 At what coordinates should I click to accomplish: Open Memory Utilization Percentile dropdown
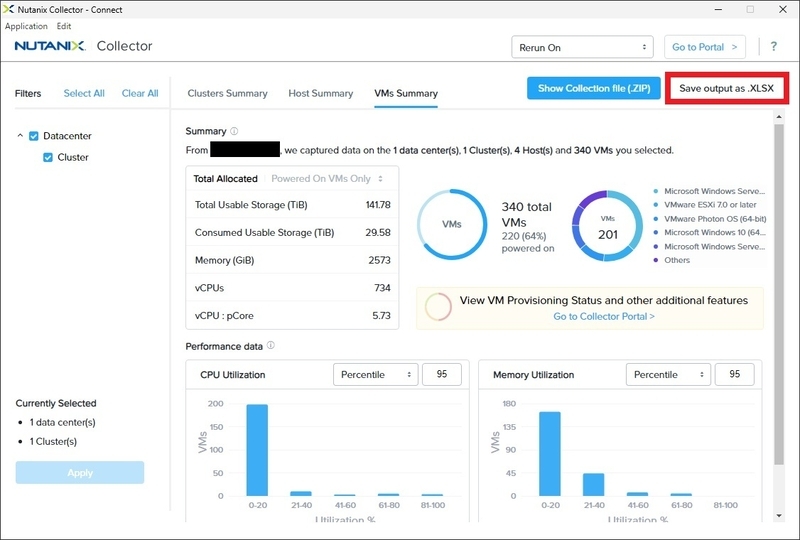668,375
